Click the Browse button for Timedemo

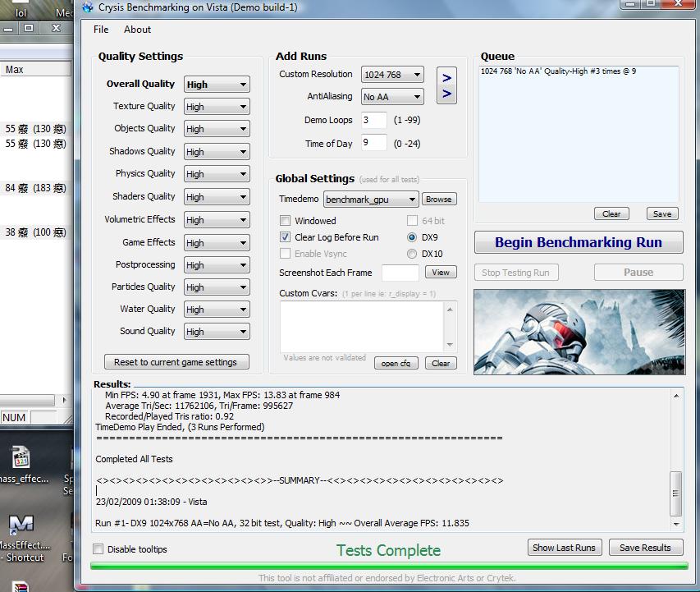(x=439, y=200)
